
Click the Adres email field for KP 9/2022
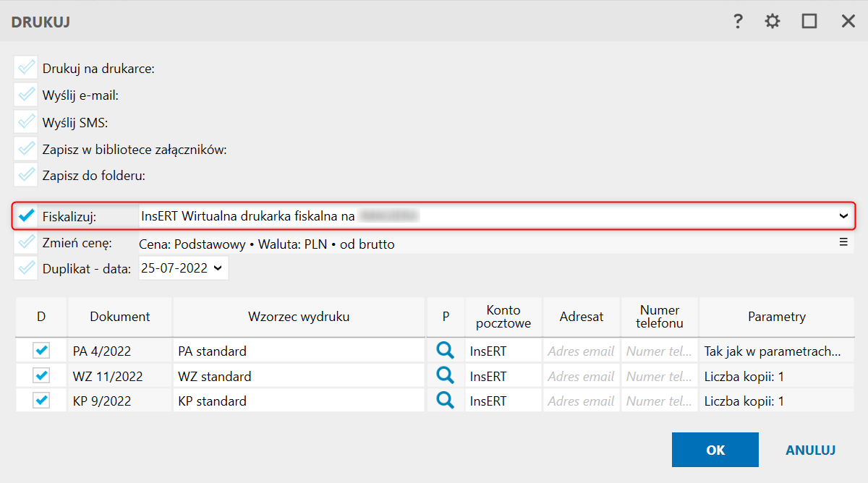(581, 401)
